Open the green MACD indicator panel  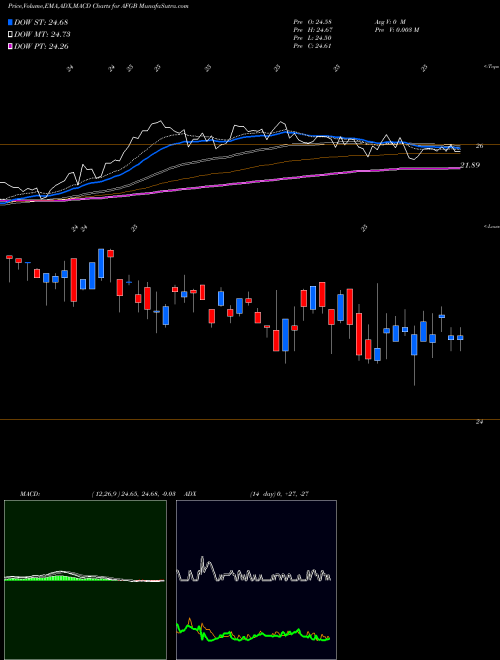(85, 580)
